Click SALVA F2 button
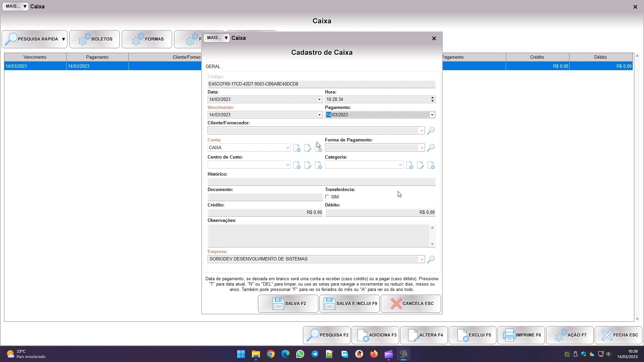The width and height of the screenshot is (644, 362). pos(288,304)
